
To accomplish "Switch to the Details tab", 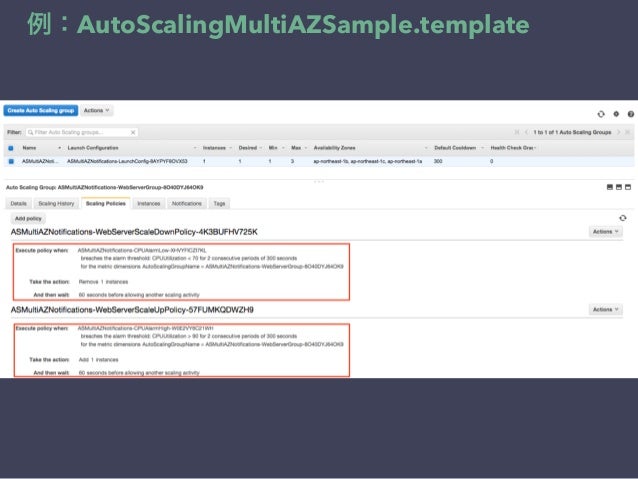I will [x=19, y=203].
